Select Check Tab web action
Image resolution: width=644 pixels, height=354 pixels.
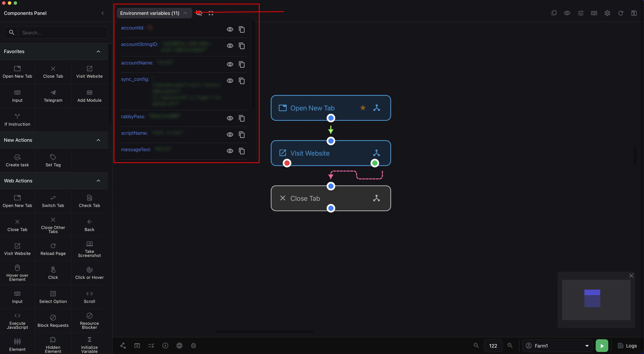click(x=89, y=201)
